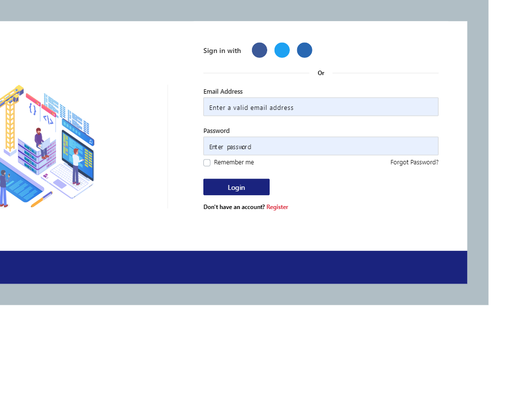
Task: Follow the red Register link
Action: click(x=277, y=207)
